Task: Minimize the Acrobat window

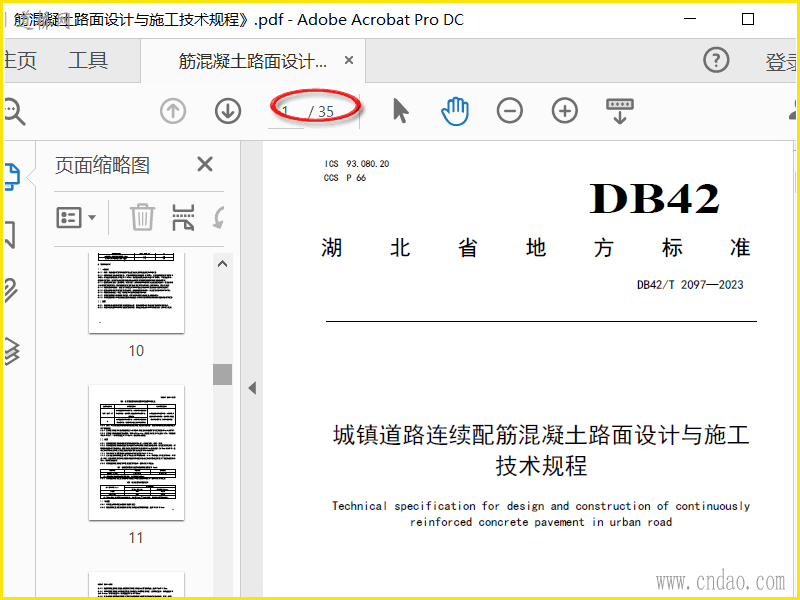Action: [x=690, y=19]
